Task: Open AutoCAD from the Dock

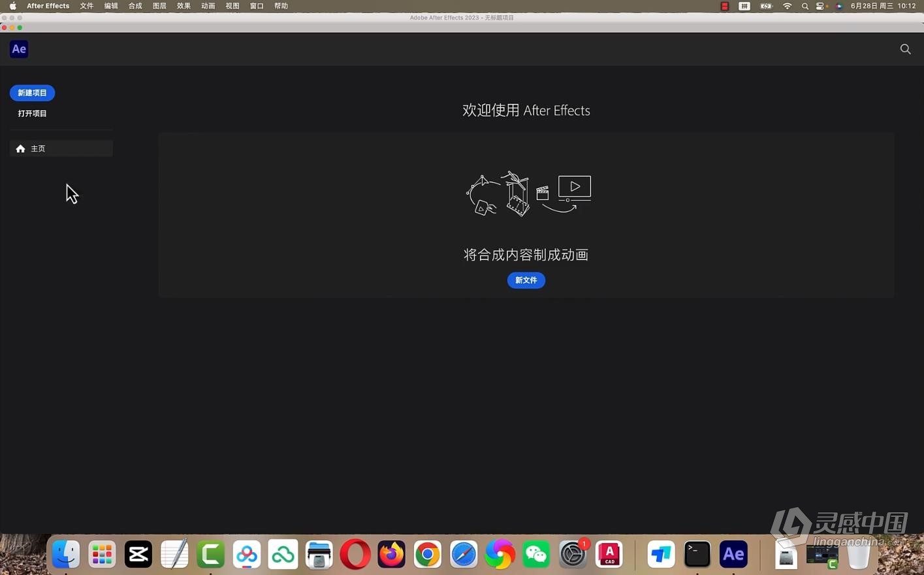Action: (x=609, y=554)
